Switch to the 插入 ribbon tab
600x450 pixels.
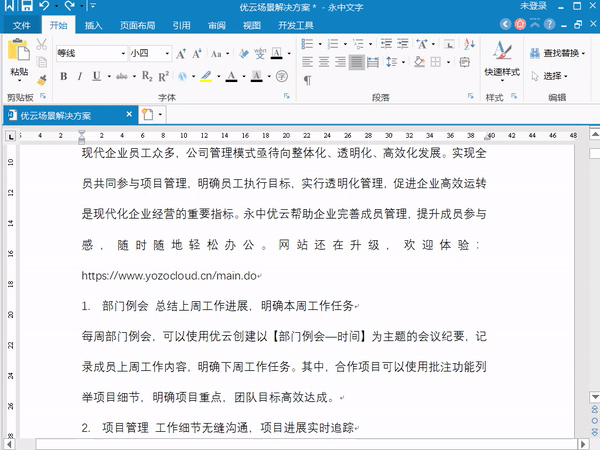(x=93, y=25)
